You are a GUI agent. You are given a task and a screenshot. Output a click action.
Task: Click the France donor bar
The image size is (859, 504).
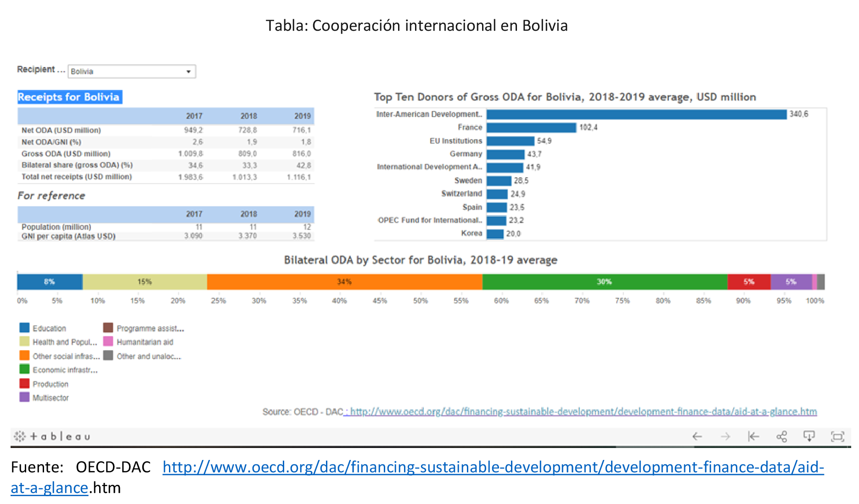[x=531, y=128]
